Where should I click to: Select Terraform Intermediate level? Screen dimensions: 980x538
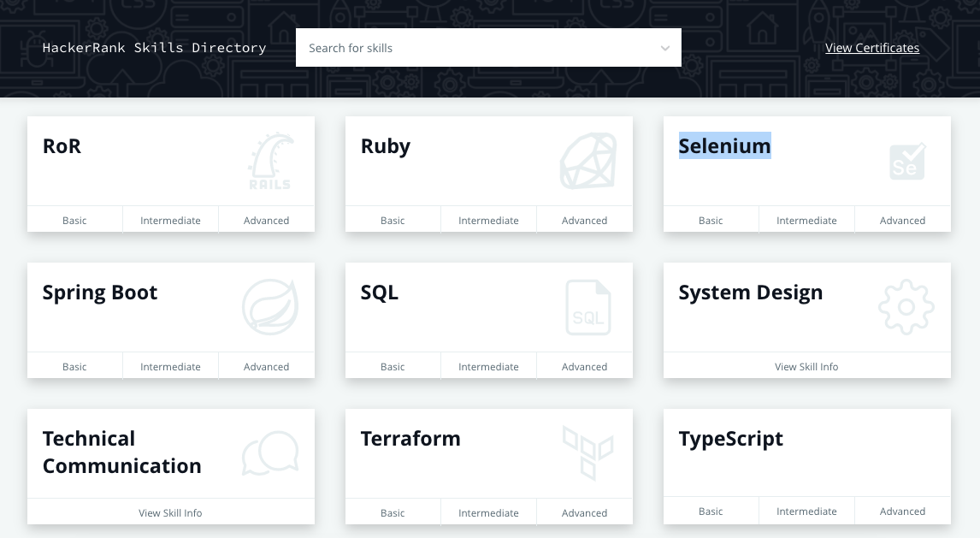[x=489, y=512]
